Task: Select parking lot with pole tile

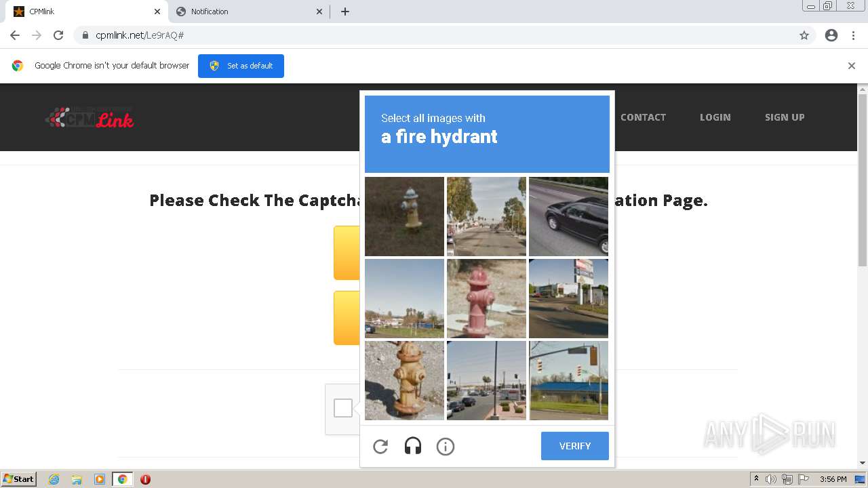Action: pos(486,380)
